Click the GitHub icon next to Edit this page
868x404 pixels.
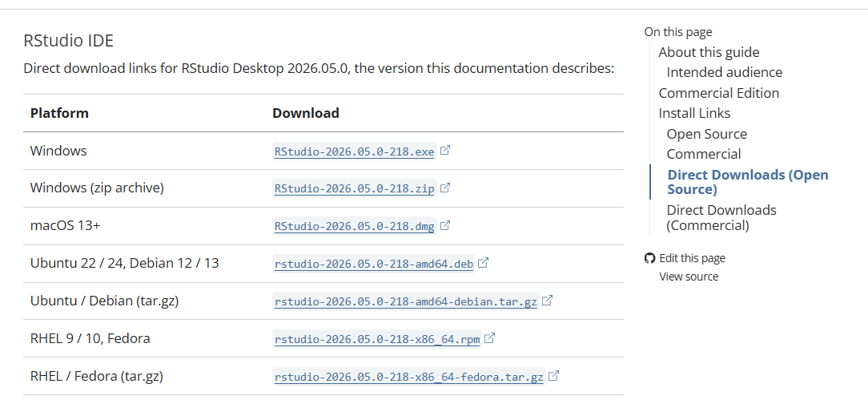pyautogui.click(x=650, y=258)
